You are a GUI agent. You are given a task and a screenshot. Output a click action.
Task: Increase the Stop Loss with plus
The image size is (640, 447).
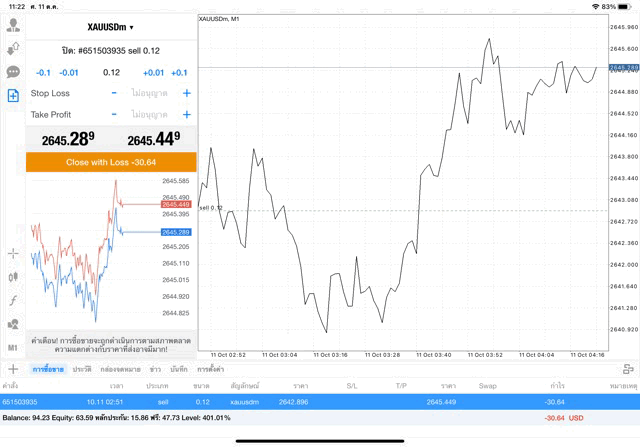point(186,93)
